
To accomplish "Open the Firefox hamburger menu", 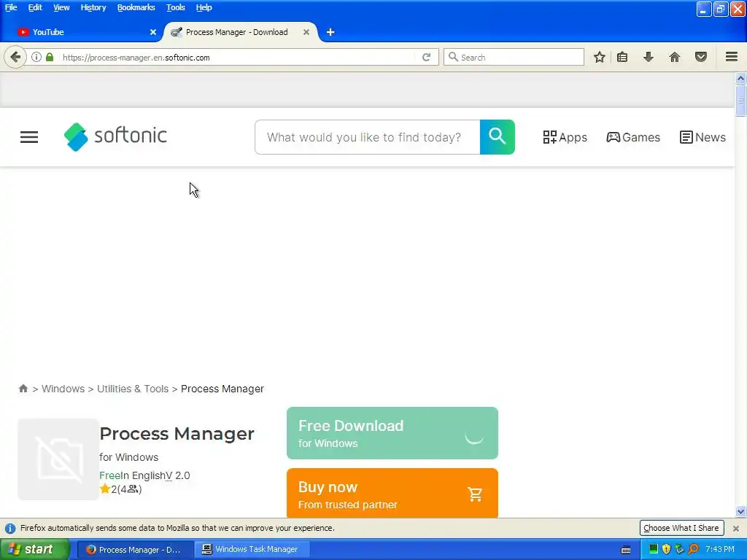I will (x=732, y=57).
